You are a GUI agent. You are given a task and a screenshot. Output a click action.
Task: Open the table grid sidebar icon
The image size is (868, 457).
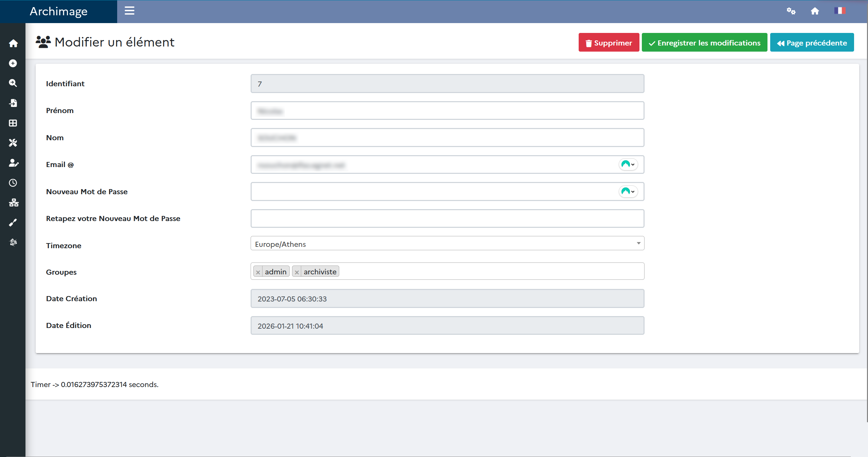pyautogui.click(x=13, y=123)
